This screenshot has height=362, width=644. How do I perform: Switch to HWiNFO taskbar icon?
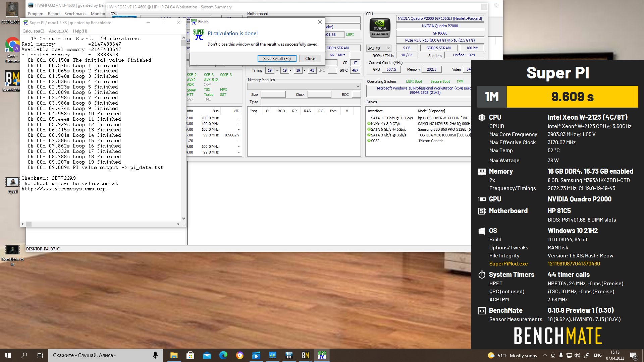pos(289,355)
